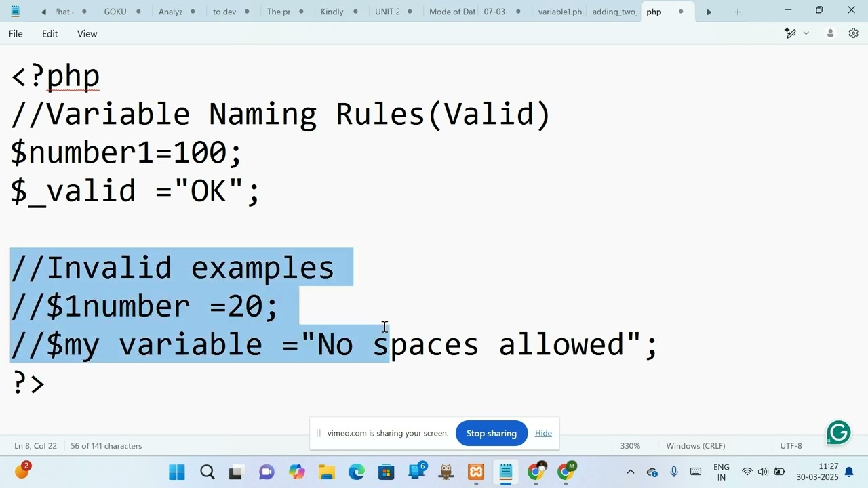Switch to the adding_two tab
This screenshot has height=488, width=868.
tap(614, 12)
